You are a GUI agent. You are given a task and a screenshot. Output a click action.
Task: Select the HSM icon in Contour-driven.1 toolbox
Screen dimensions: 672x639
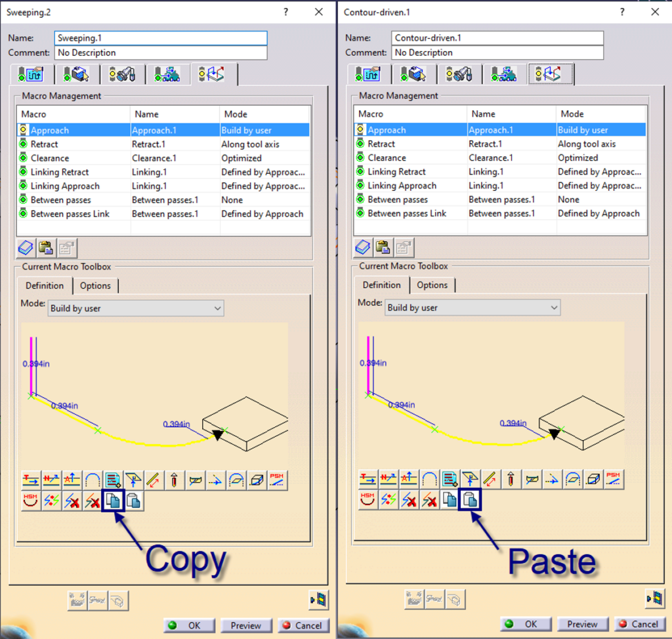pos(369,500)
